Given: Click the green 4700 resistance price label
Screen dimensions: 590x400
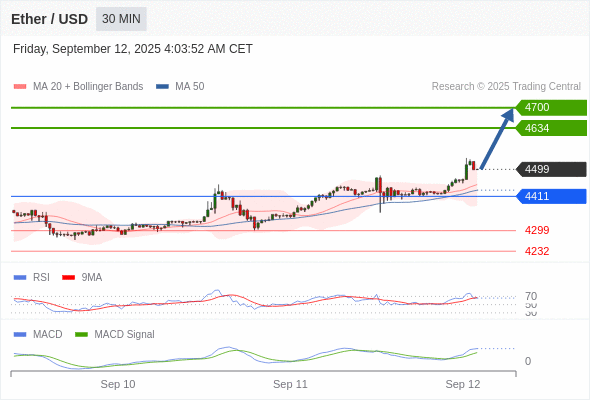Looking at the screenshot, I should coord(551,108).
